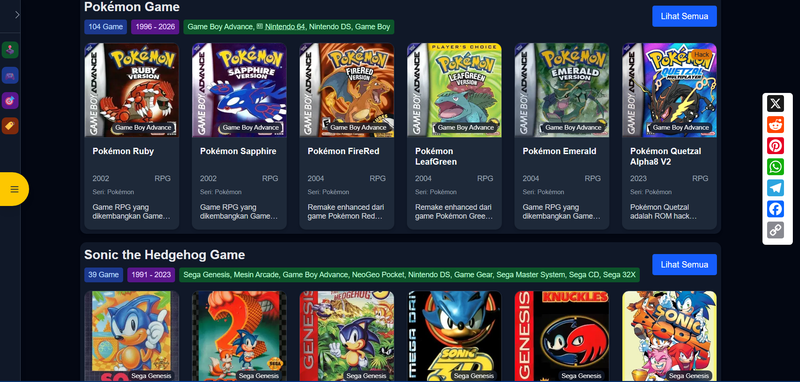Expand the sidebar with the chevron arrow
The image size is (800, 382).
coord(17,15)
